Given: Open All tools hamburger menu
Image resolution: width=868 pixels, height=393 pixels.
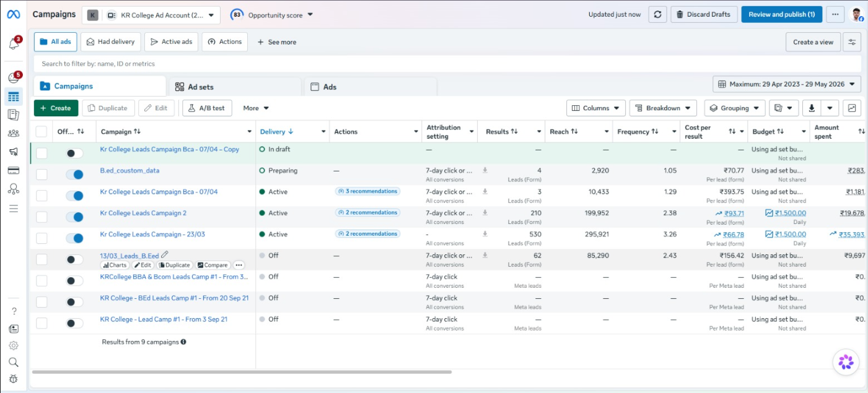Looking at the screenshot, I should point(14,209).
